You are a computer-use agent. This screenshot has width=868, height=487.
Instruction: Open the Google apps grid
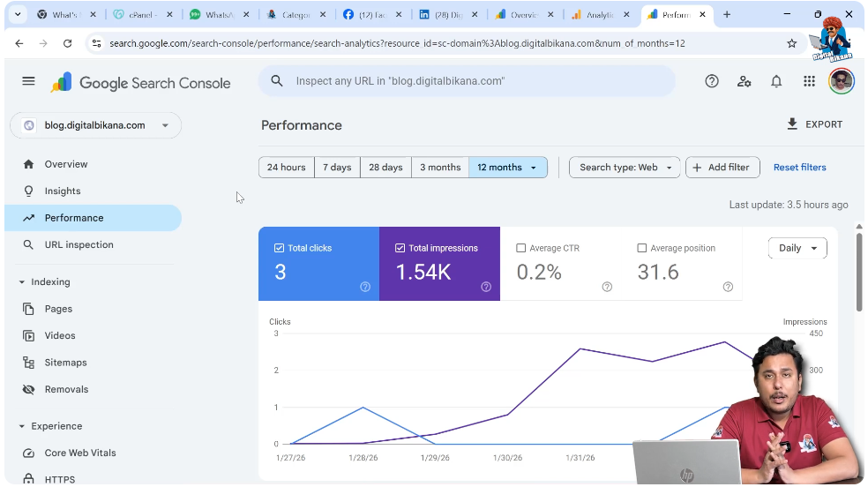click(809, 81)
